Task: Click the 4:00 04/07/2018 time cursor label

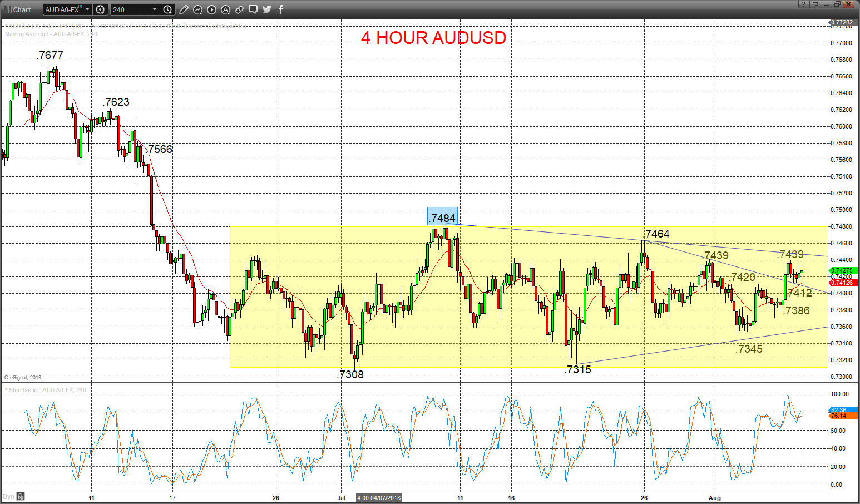Action: coord(378,498)
